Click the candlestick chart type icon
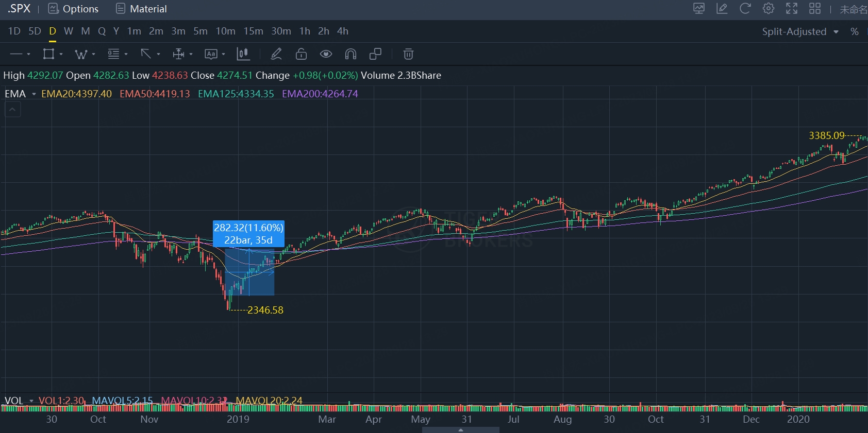 tap(243, 54)
